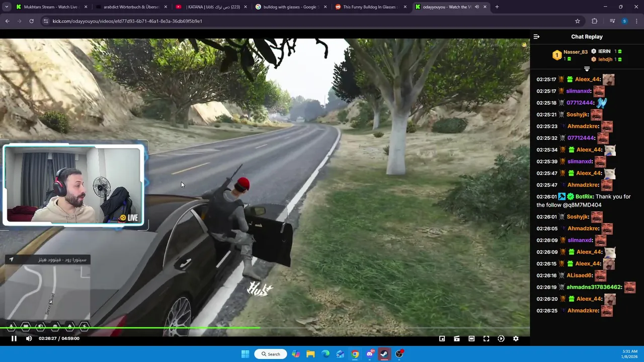Open Steam from the taskbar

pos(384,354)
